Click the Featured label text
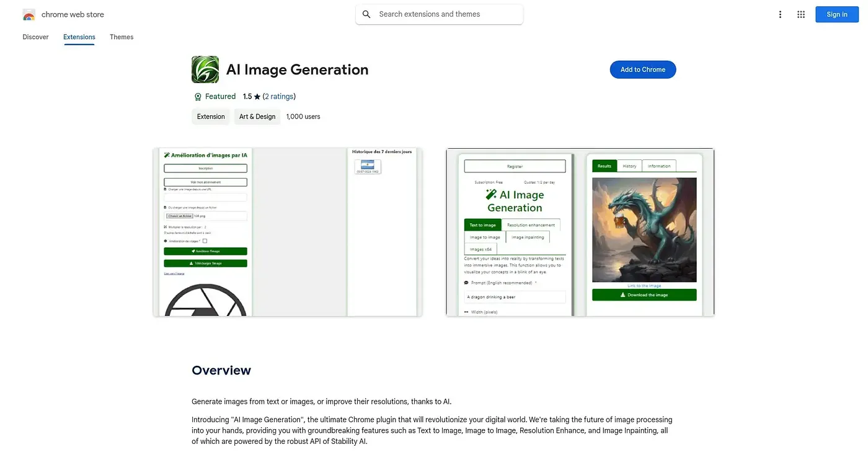The height and width of the screenshot is (452, 868). click(221, 97)
